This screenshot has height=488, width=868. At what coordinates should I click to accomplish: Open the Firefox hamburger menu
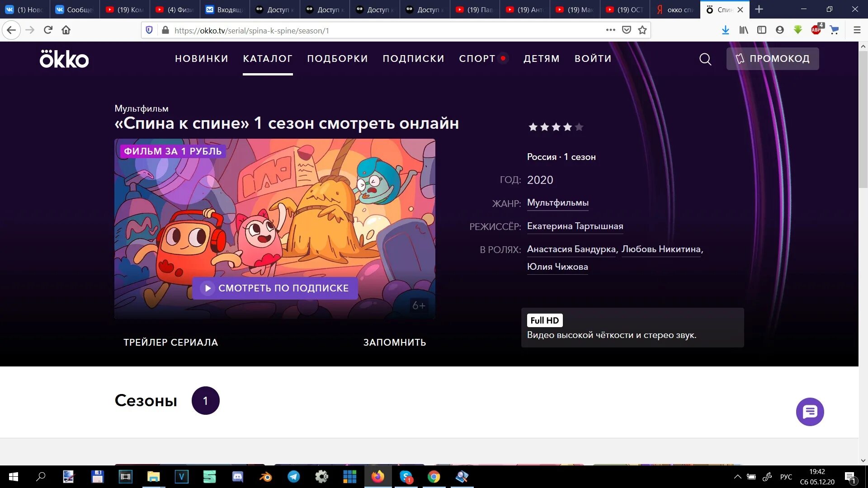857,30
